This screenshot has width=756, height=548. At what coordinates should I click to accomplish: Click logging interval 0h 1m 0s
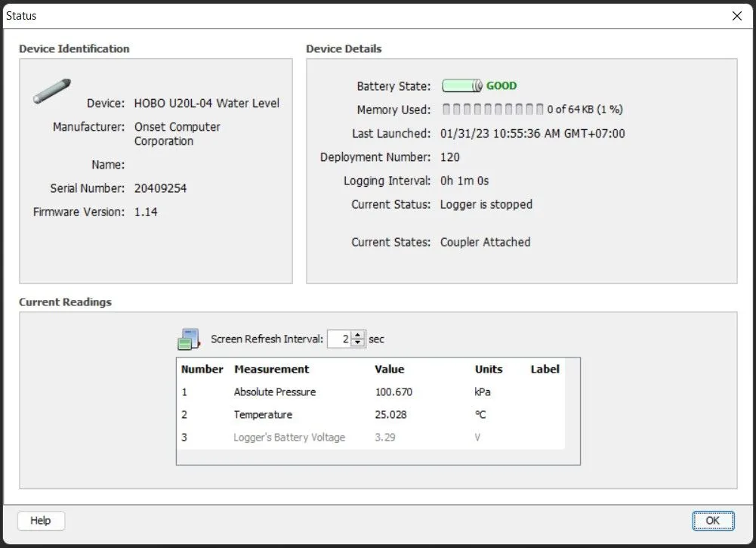point(464,181)
